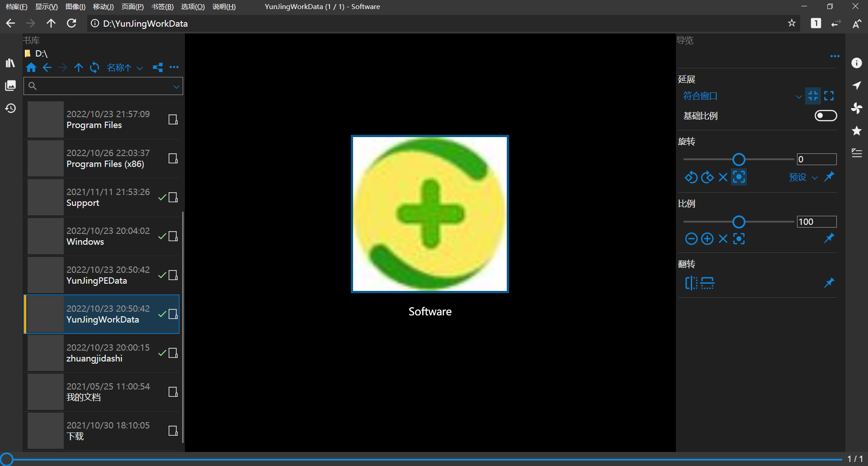868x466 pixels.
Task: Open the 显示 menu
Action: pyautogui.click(x=47, y=7)
